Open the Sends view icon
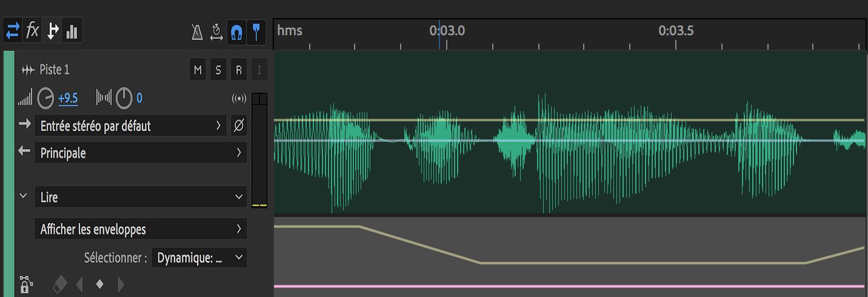The image size is (868, 297). tap(53, 31)
